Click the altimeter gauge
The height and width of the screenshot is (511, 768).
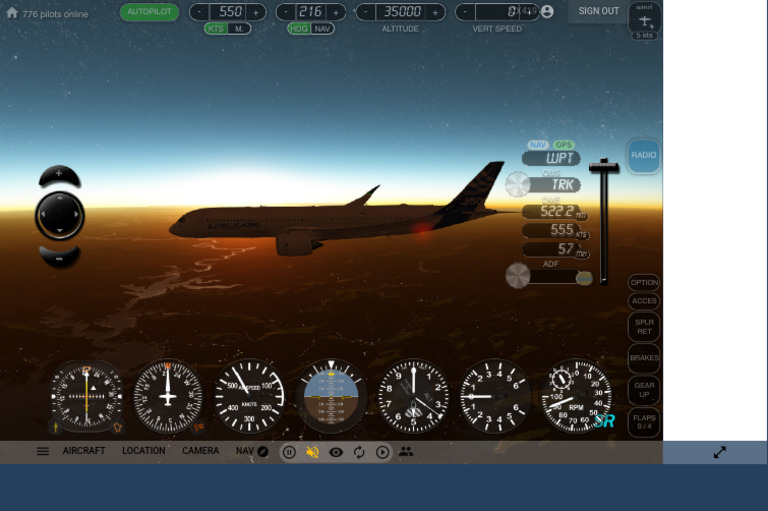tap(413, 396)
